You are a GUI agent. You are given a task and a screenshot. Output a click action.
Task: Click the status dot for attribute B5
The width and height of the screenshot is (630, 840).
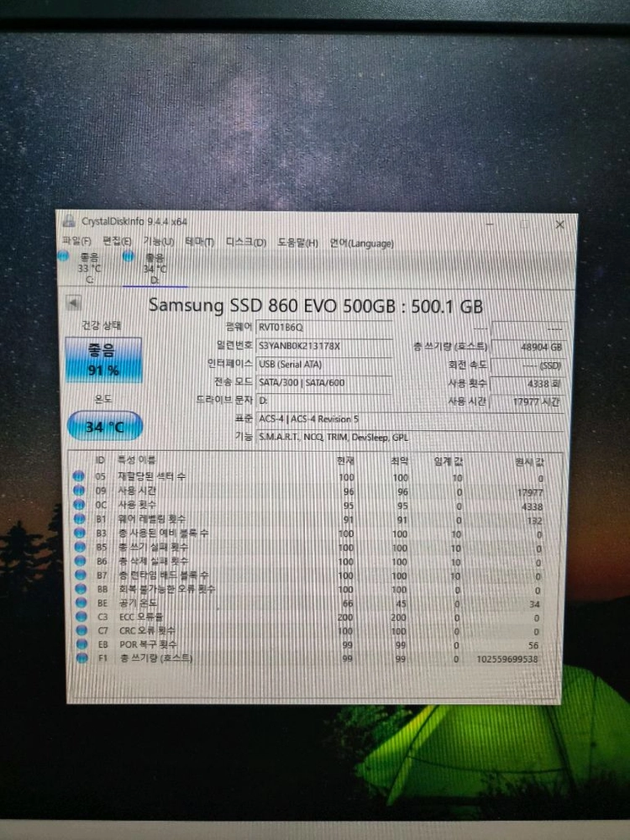(80, 547)
